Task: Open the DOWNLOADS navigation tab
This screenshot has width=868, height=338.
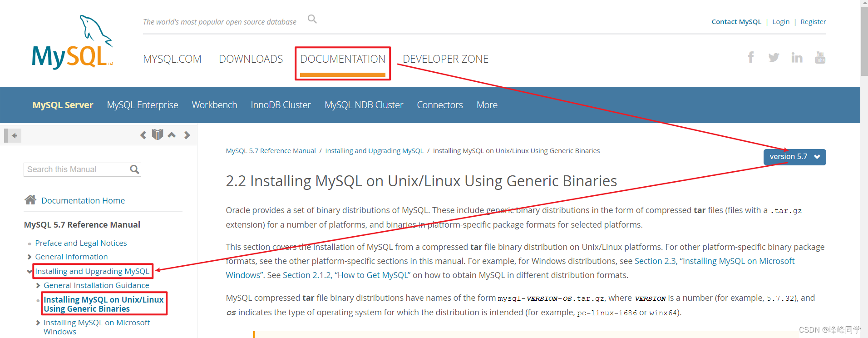Action: coord(251,59)
